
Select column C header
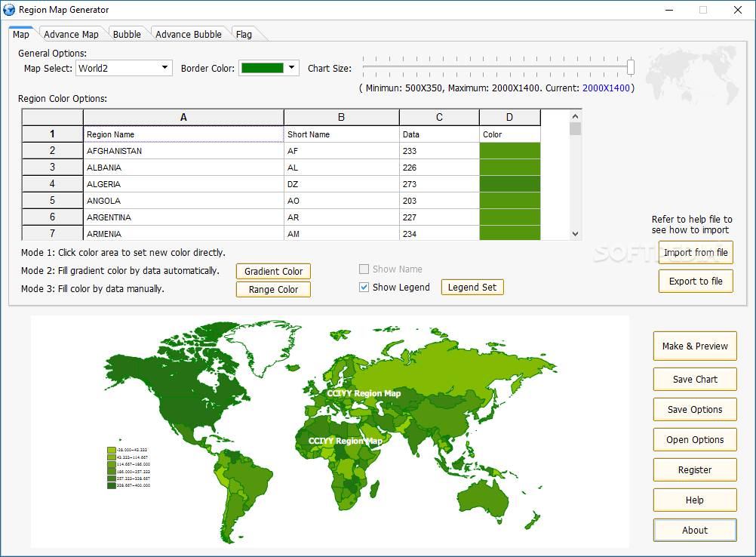(439, 117)
